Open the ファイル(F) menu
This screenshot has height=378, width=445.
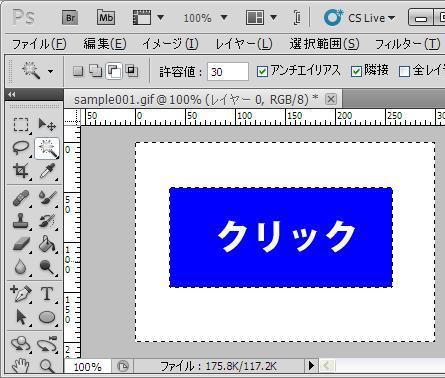pyautogui.click(x=39, y=44)
